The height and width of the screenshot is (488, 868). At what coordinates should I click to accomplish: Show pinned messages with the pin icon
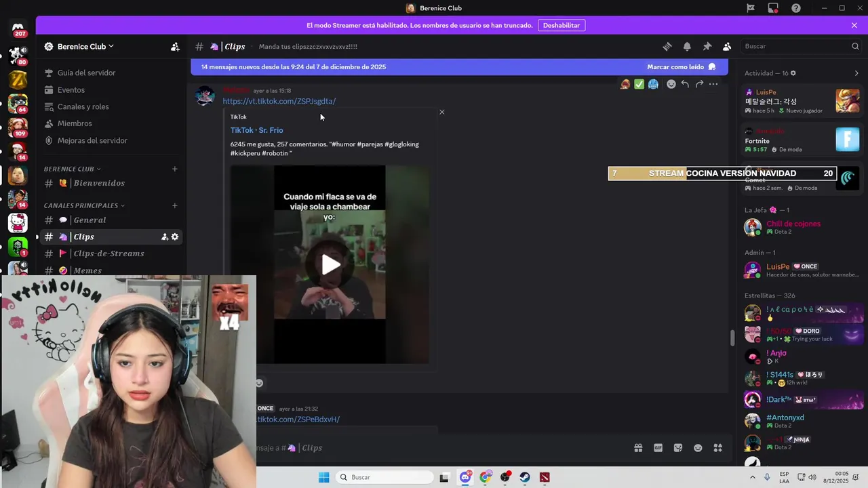707,46
